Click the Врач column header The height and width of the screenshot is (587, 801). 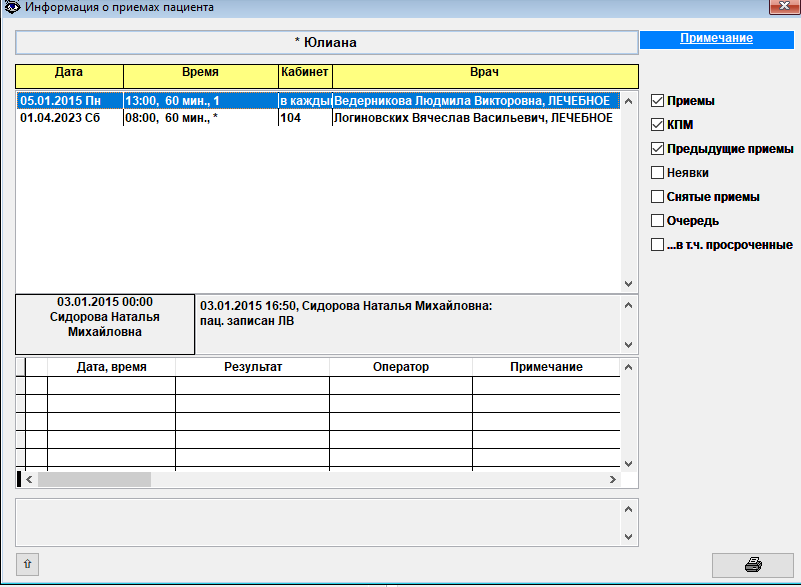[x=484, y=75]
